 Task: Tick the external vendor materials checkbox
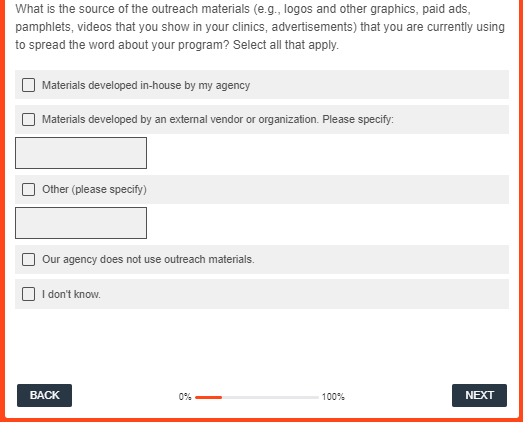pyautogui.click(x=28, y=119)
